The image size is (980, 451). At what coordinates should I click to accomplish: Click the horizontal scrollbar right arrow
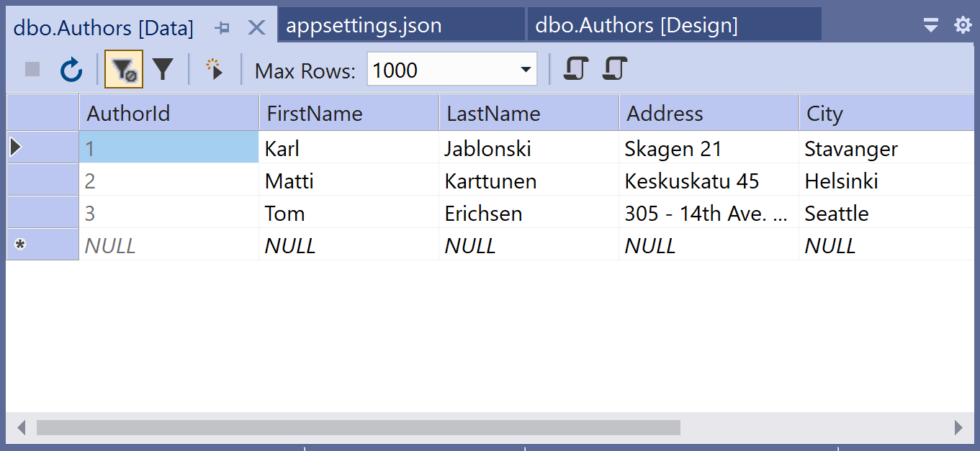pos(958,428)
